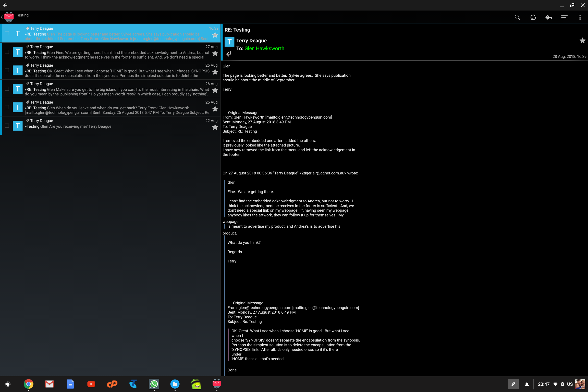Screen dimensions: 588x392
Task: Click recipient Glen Hawksworth in the To field
Action: pos(264,49)
